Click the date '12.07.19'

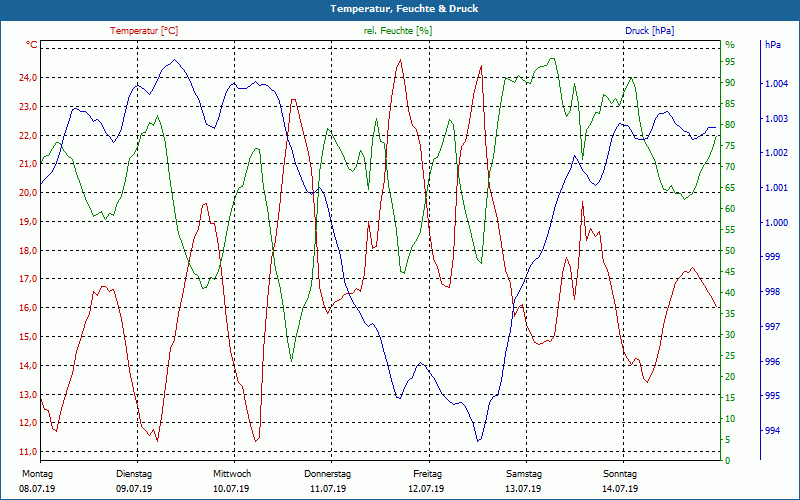426,489
